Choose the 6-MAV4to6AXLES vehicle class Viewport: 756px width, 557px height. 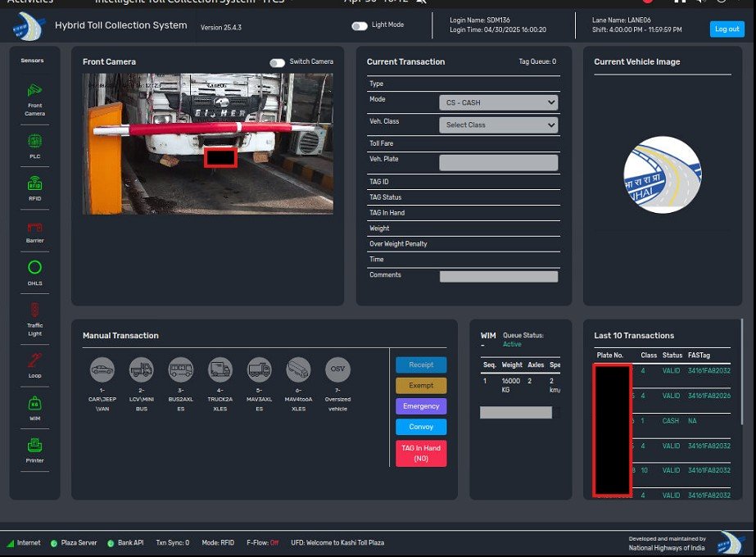tap(298, 370)
